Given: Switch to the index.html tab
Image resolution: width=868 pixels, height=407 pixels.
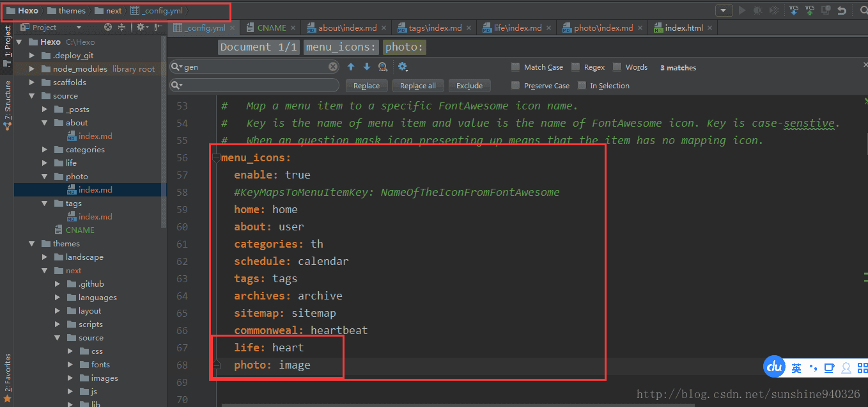Looking at the screenshot, I should pyautogui.click(x=683, y=28).
